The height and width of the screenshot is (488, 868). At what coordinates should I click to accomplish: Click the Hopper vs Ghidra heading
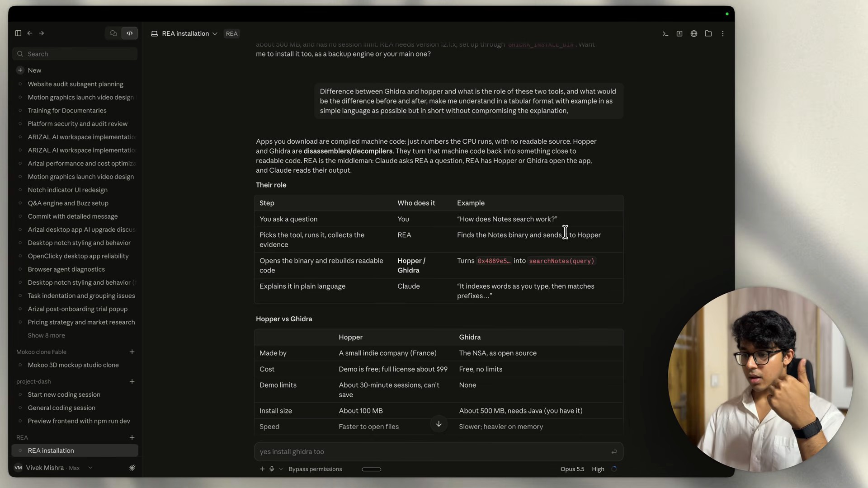click(x=284, y=319)
